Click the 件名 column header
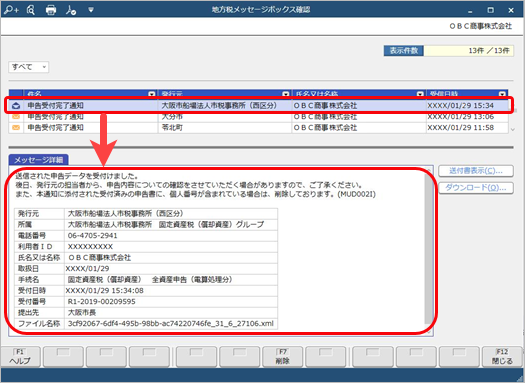This screenshot has width=525, height=383. (x=90, y=94)
